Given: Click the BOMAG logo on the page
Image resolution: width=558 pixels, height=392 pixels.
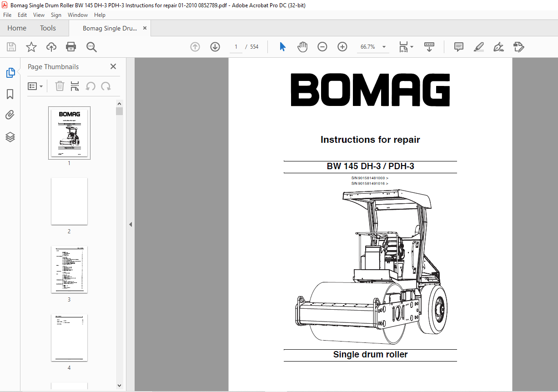Looking at the screenshot, I should pos(370,90).
